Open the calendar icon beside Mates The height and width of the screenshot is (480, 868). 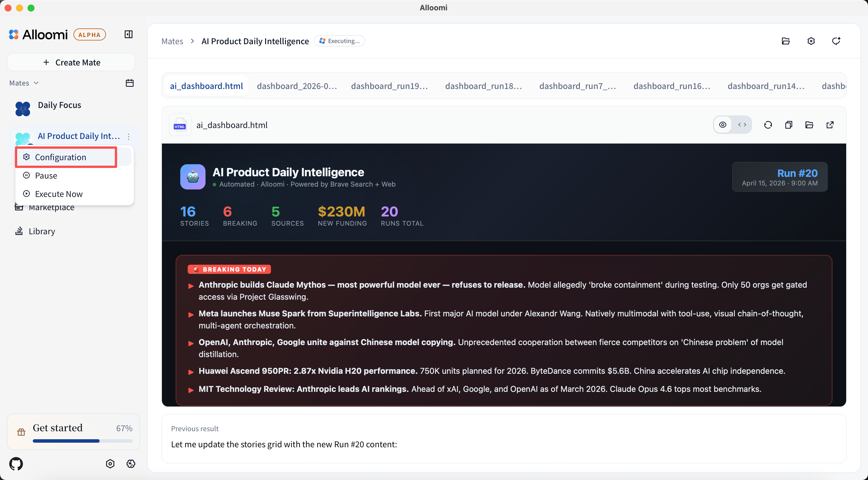pos(130,83)
